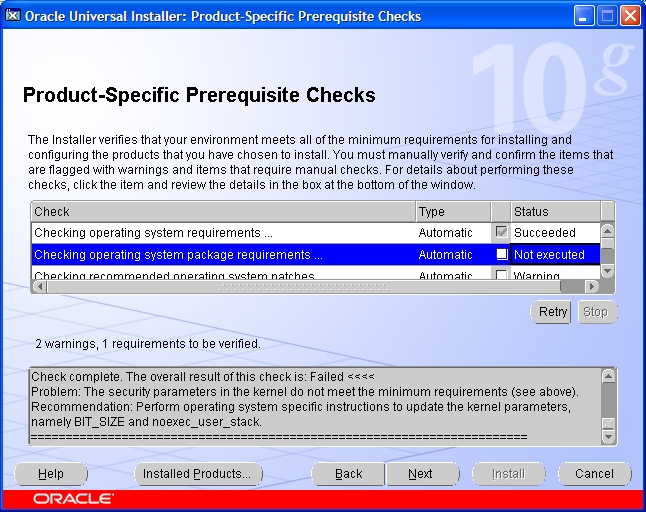This screenshot has height=512, width=646.
Task: Click the checks table vertical scrollbar thumb
Action: point(607,243)
